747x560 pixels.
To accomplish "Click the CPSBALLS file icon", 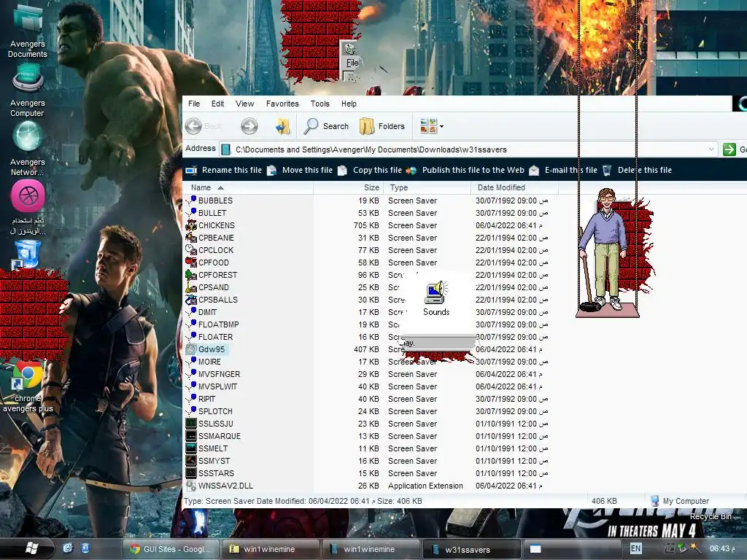I will (x=191, y=300).
